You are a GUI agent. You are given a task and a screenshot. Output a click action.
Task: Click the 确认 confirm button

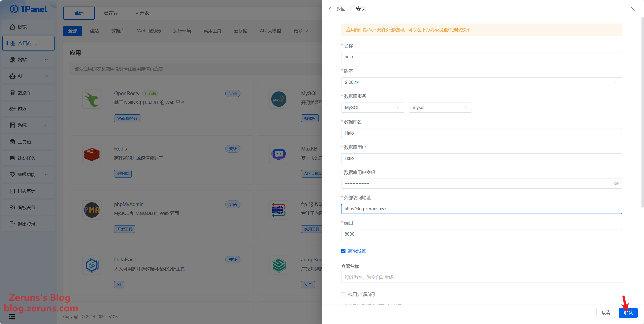click(628, 313)
